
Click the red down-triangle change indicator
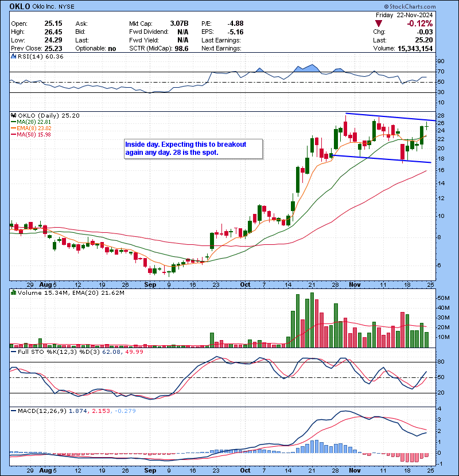379,24
